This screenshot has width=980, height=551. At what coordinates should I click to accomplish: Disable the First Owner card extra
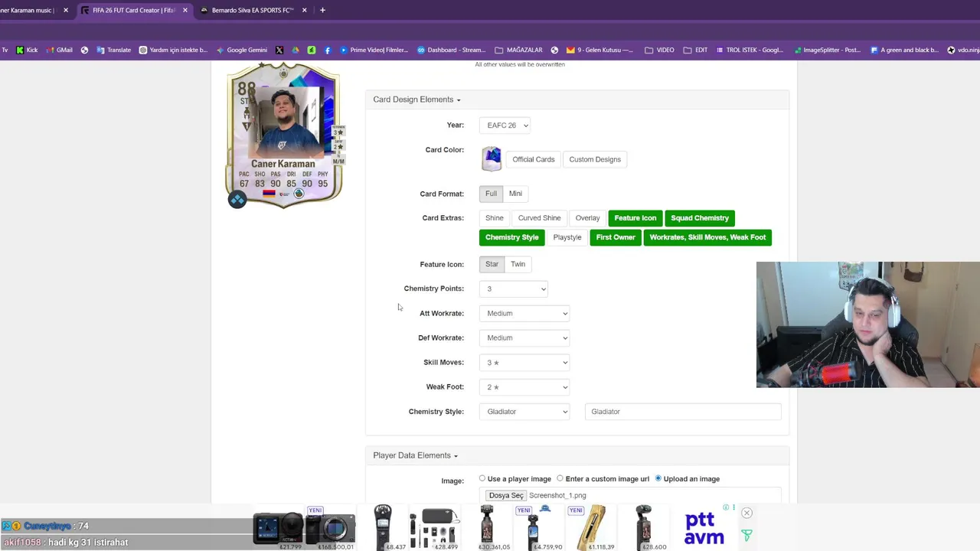pos(616,237)
